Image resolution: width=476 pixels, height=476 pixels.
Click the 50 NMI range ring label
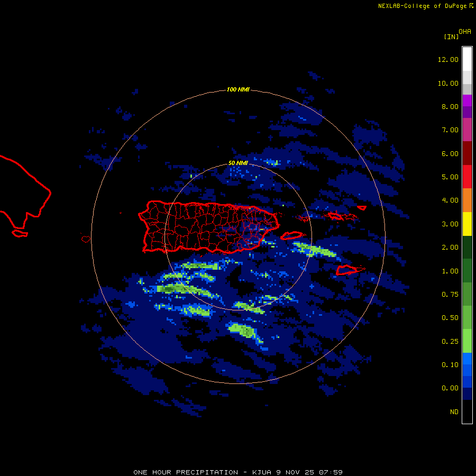238,163
